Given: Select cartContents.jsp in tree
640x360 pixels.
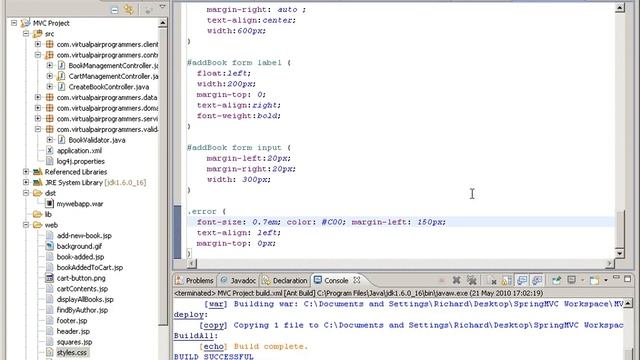Looking at the screenshot, I should 82,289.
